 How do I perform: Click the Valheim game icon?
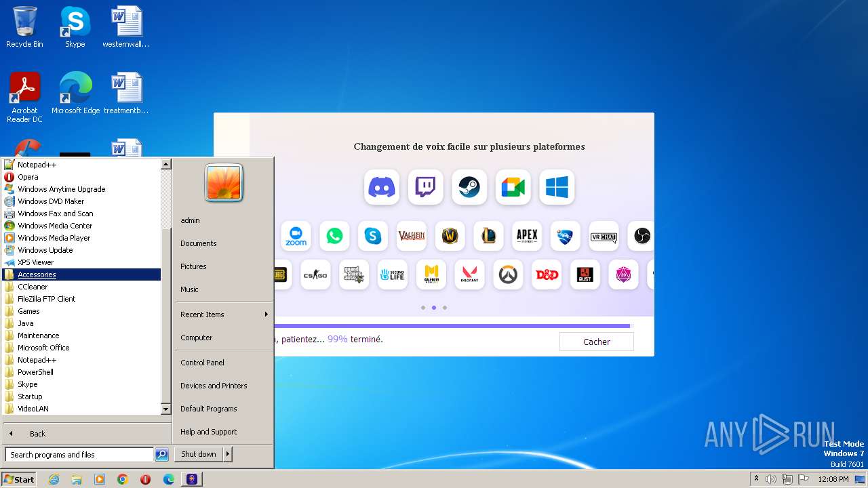[412, 236]
